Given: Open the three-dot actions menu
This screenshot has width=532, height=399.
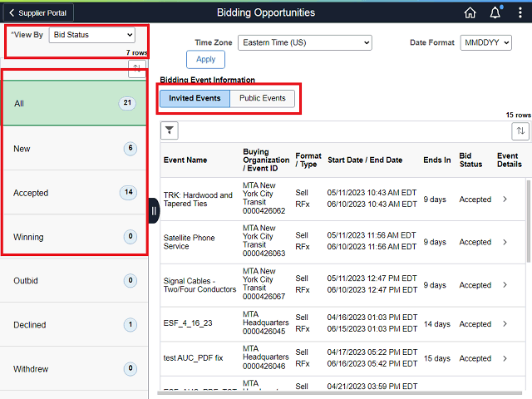Looking at the screenshot, I should [520, 13].
